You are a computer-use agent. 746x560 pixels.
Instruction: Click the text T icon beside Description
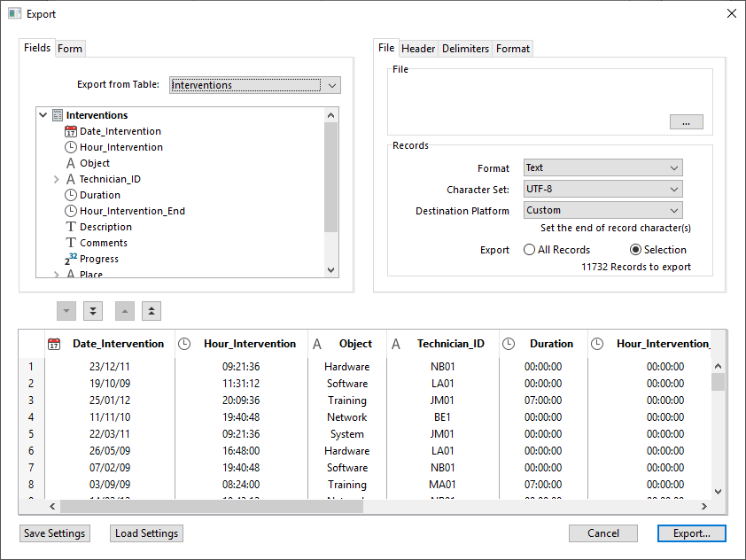tap(71, 227)
